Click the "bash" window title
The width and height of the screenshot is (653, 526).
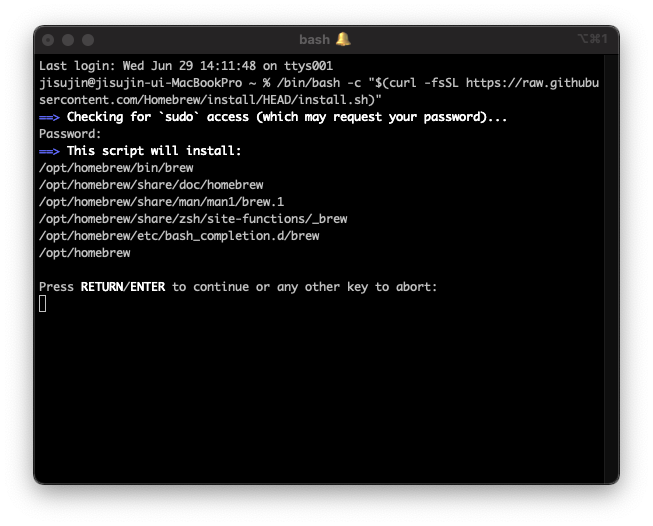coord(314,40)
